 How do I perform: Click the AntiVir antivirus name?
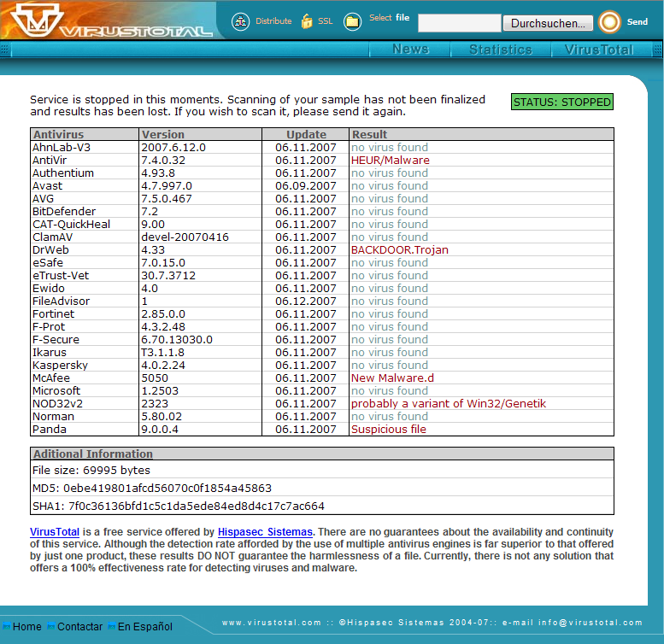50,160
